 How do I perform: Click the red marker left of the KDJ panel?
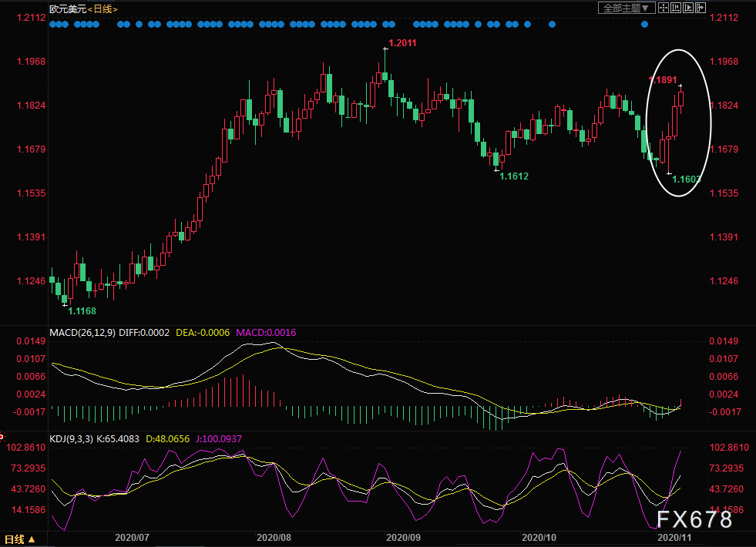(2, 437)
